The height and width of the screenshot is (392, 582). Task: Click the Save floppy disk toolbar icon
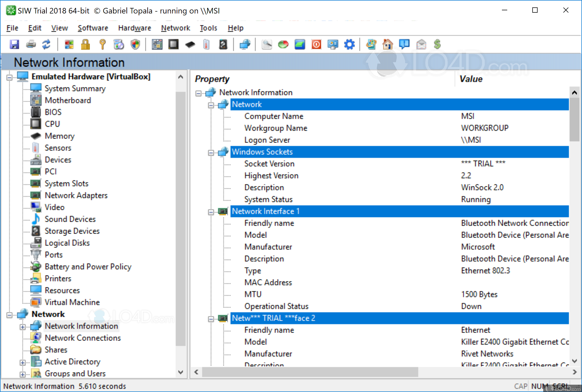point(14,44)
